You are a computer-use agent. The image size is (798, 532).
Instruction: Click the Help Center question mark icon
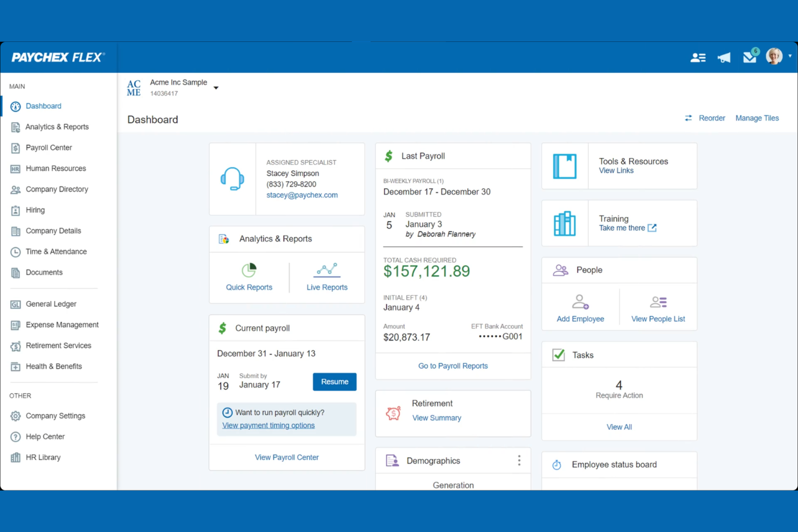16,437
